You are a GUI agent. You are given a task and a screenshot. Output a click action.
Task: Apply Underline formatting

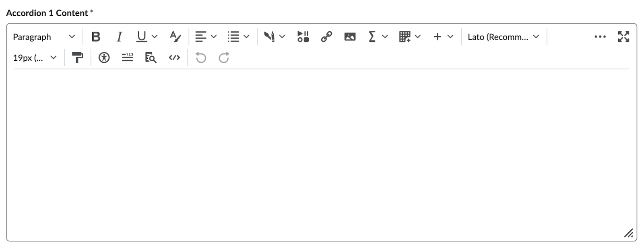click(141, 37)
